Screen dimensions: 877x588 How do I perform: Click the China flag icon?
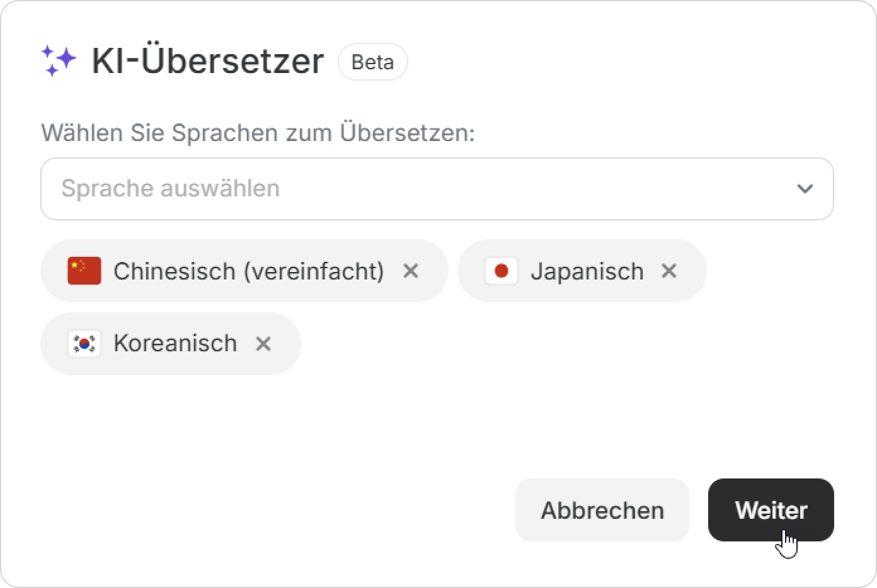[84, 271]
